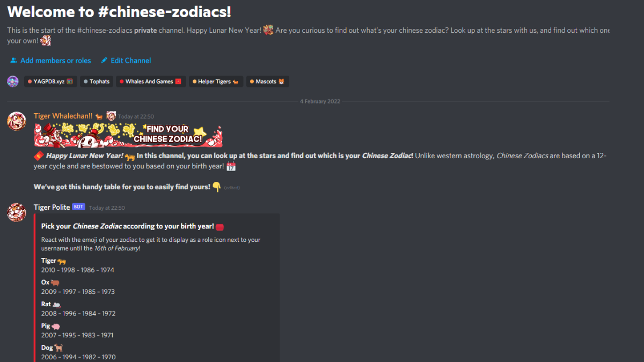The image size is (644, 362).
Task: Select the YAGPDB.xyz role chip
Action: tap(50, 82)
